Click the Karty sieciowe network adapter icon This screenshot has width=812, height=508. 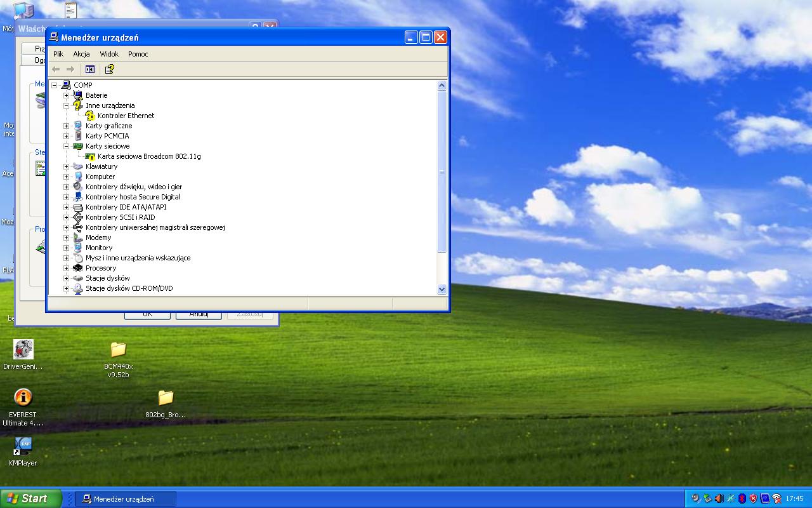(x=78, y=146)
